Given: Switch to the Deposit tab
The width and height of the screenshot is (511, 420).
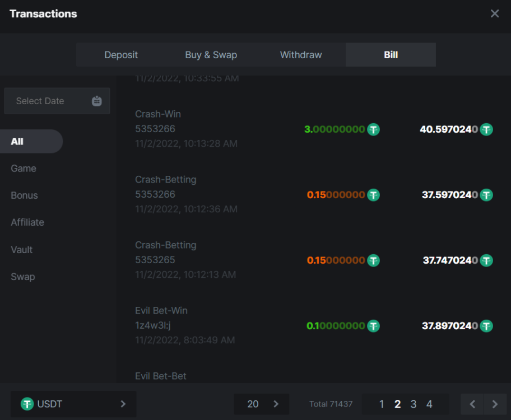Looking at the screenshot, I should pyautogui.click(x=121, y=55).
